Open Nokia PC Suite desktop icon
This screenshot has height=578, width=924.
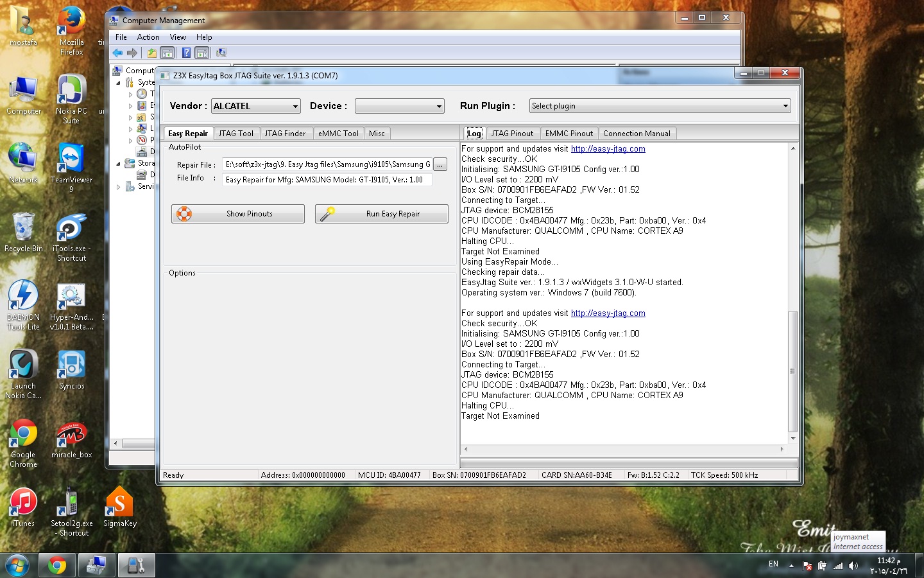click(71, 99)
